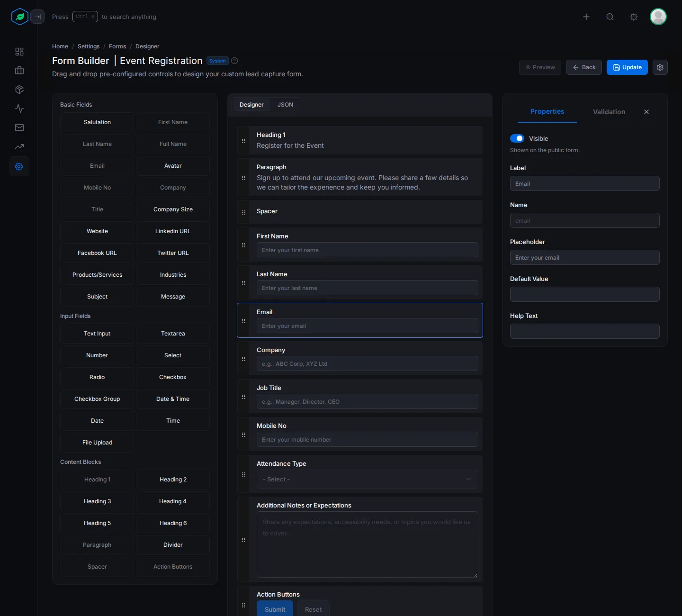Click the Submit button in form
The image size is (682, 616).
click(x=275, y=609)
